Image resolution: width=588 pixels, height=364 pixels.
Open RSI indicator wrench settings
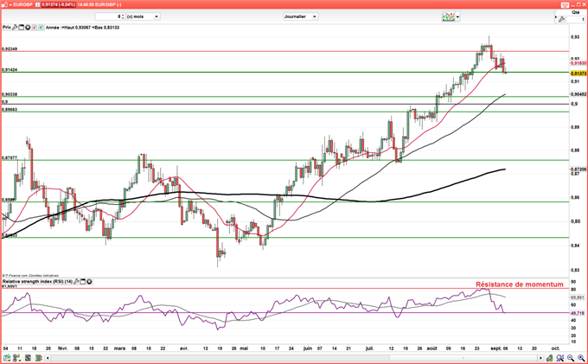[x=76, y=282]
